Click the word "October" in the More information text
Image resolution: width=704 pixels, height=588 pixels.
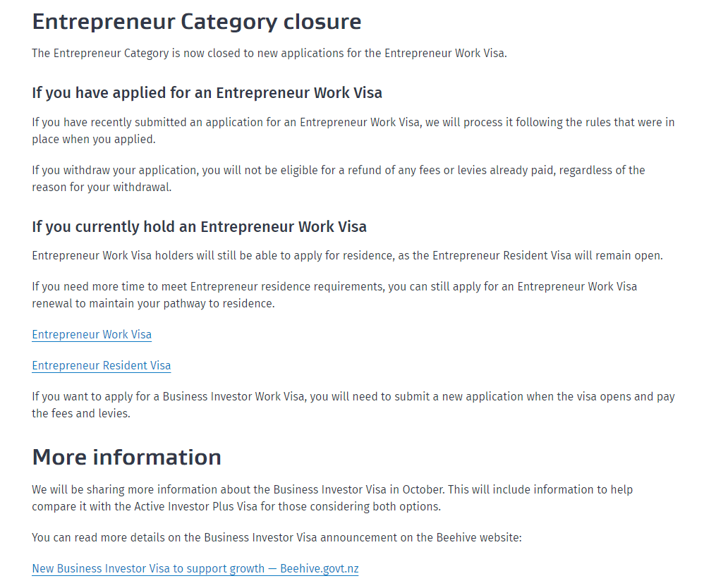pos(427,489)
